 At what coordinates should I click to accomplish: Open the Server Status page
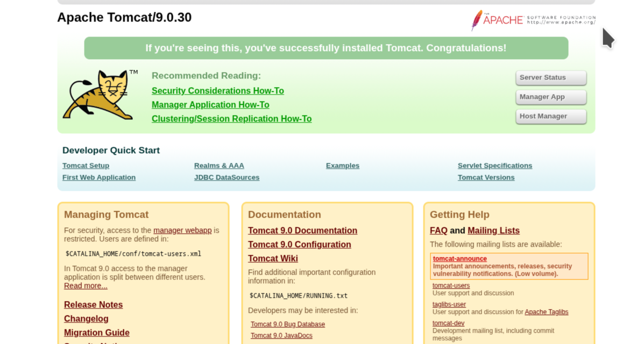point(551,77)
